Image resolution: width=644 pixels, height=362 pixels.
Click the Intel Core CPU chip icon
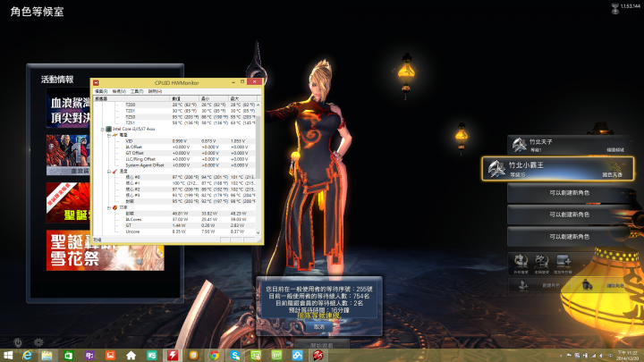click(x=108, y=129)
